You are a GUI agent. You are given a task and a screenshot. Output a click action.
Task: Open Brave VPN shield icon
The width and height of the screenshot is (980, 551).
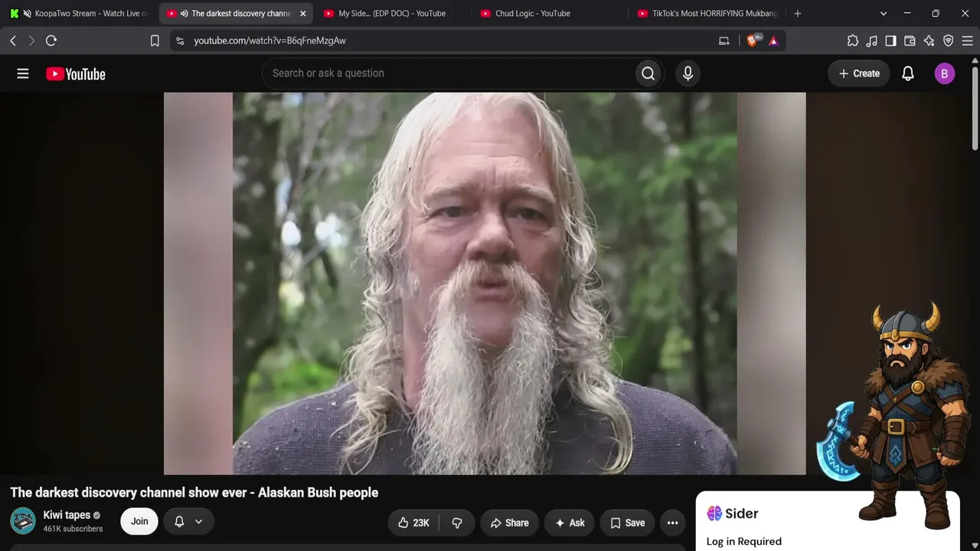click(949, 41)
